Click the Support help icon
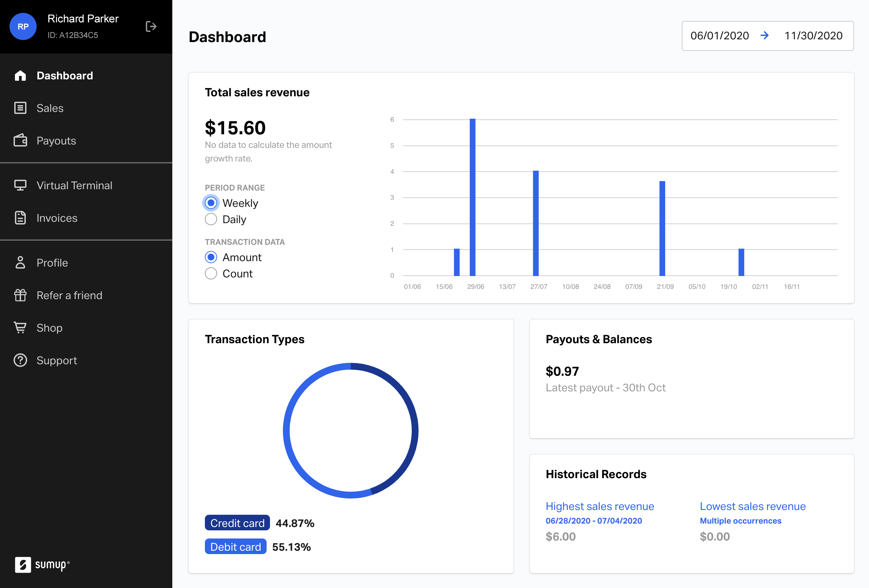 (x=20, y=360)
